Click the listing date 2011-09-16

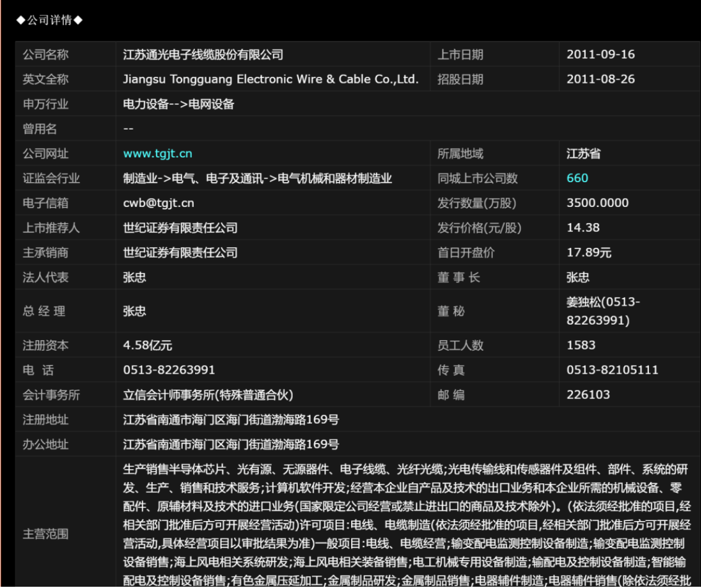[x=601, y=55]
